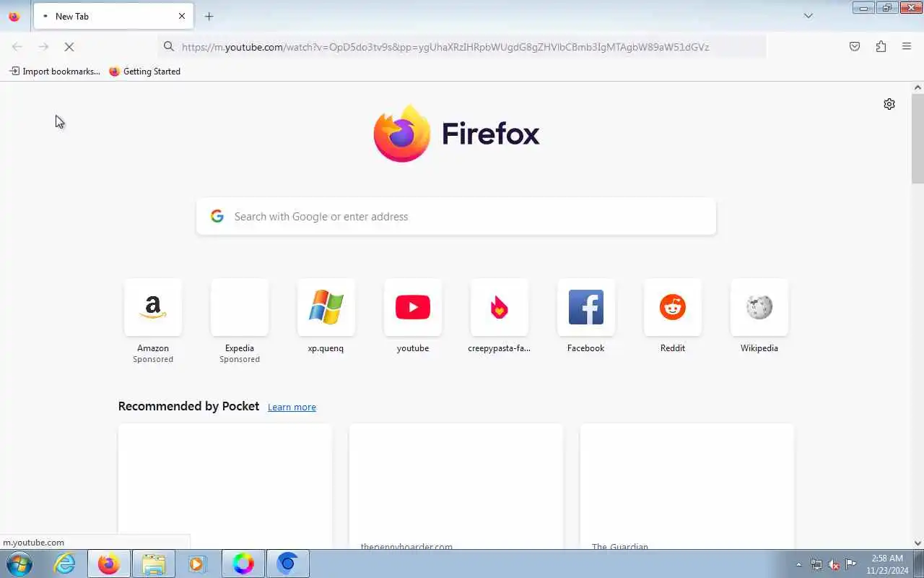924x578 pixels.
Task: Close the New Tab tab
Action: click(182, 16)
